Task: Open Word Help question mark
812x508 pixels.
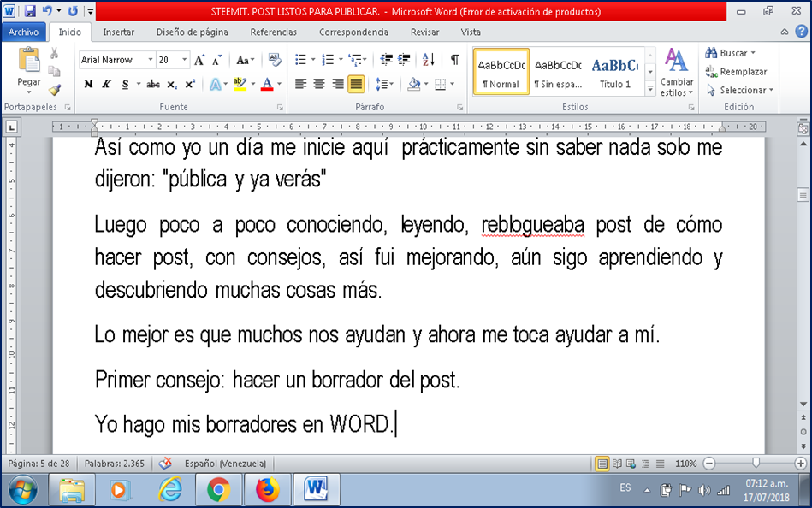Action: click(801, 32)
